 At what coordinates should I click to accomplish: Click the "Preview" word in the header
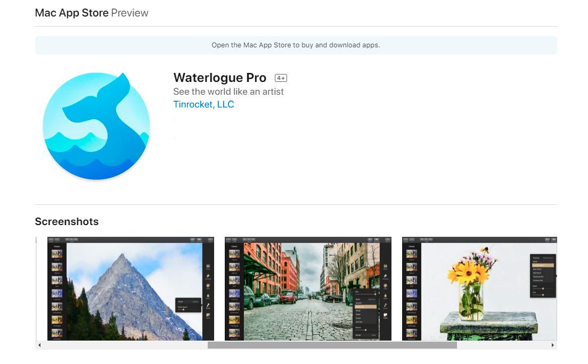point(130,13)
